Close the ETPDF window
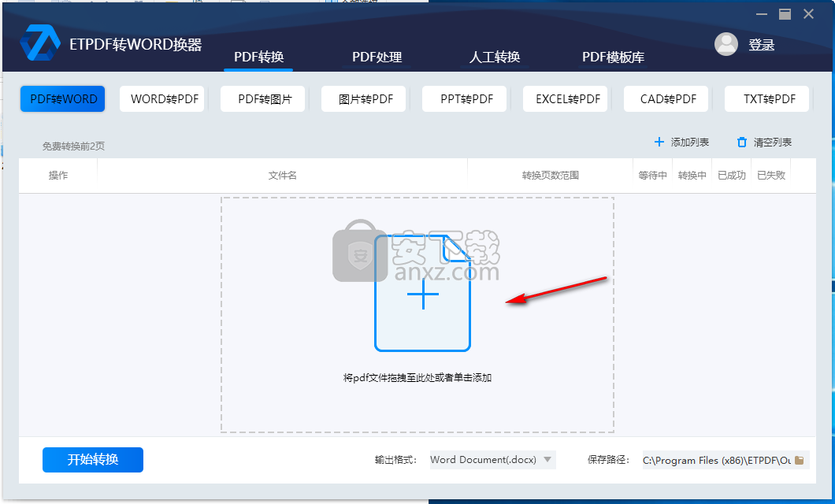Screen dimensions: 835x504 (808, 14)
